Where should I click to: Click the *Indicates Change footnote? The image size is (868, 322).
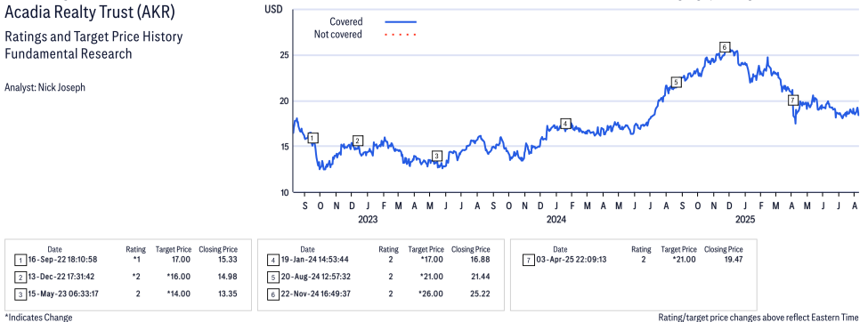38,318
